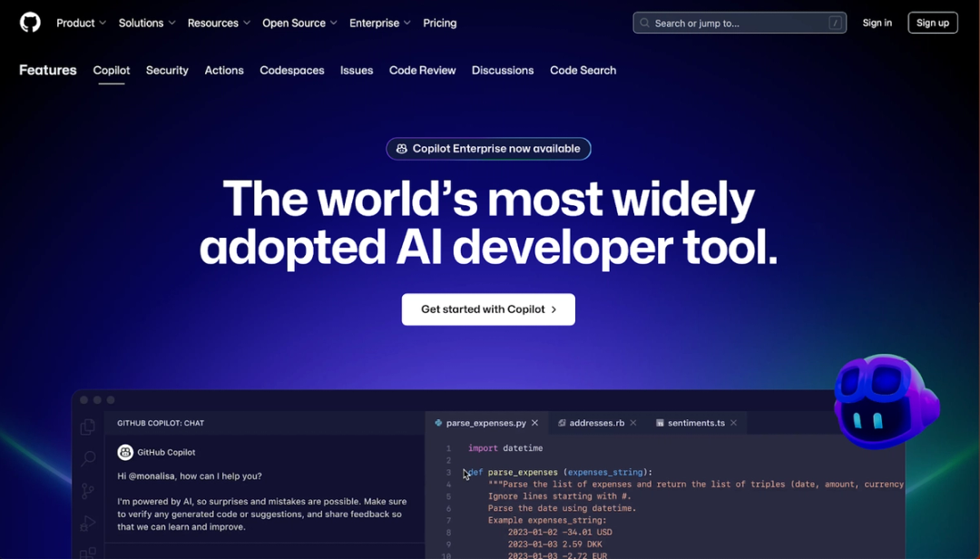Click the 'Ignore lines starting with #.' comment line

click(x=559, y=496)
